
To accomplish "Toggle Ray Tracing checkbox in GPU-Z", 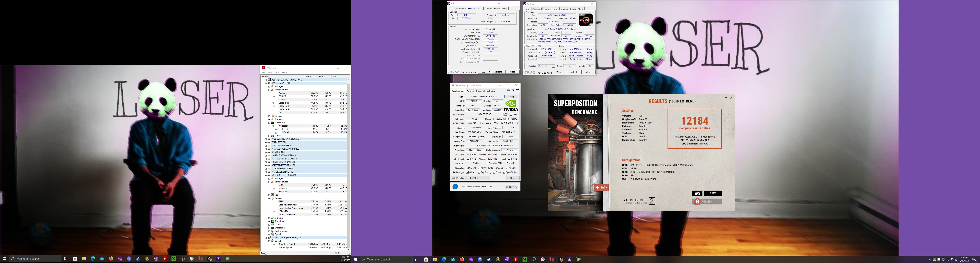I will tap(479, 173).
